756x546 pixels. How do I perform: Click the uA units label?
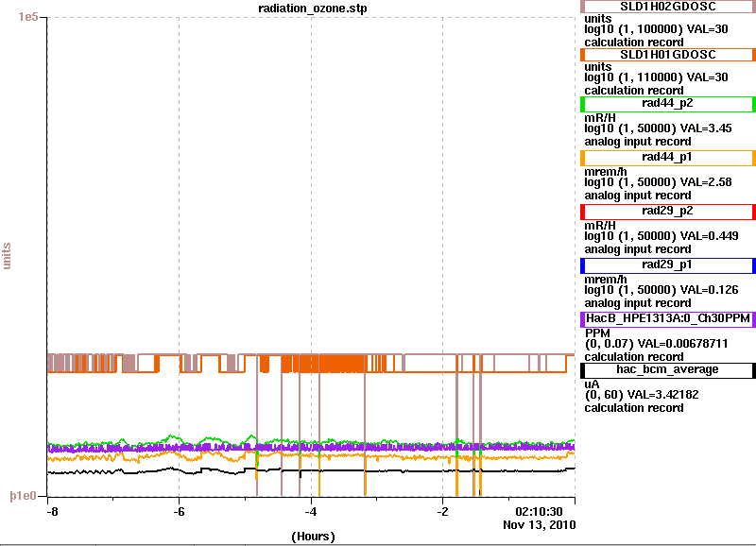[x=592, y=384]
